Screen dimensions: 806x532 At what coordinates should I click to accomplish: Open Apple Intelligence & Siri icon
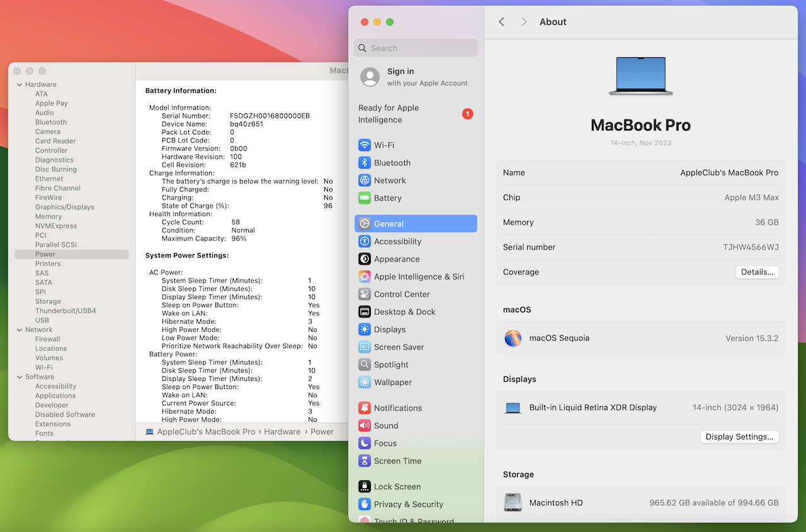click(365, 276)
